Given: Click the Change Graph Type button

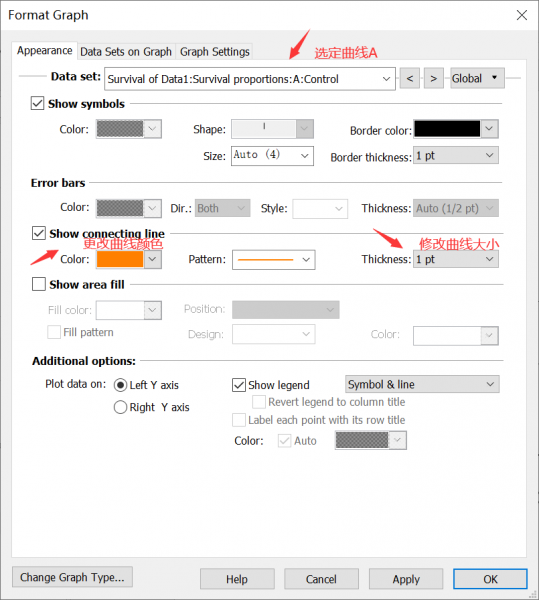Looking at the screenshot, I should 72,577.
